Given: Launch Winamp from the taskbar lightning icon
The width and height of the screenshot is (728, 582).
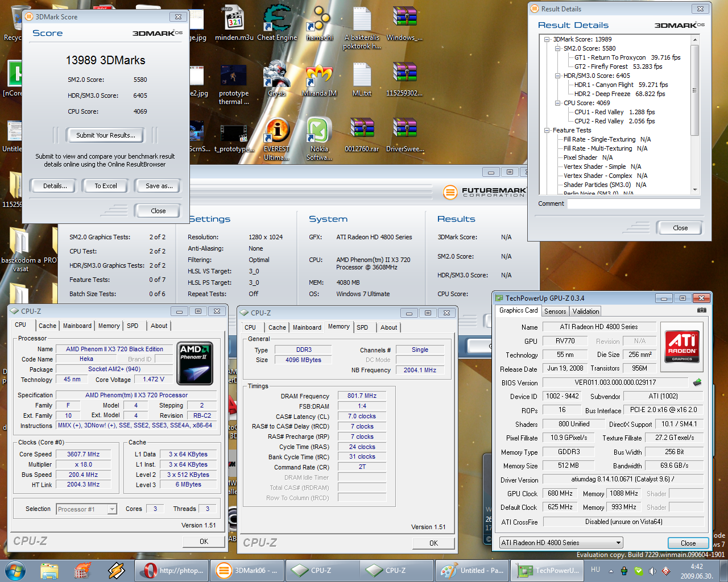Looking at the screenshot, I should [117, 570].
